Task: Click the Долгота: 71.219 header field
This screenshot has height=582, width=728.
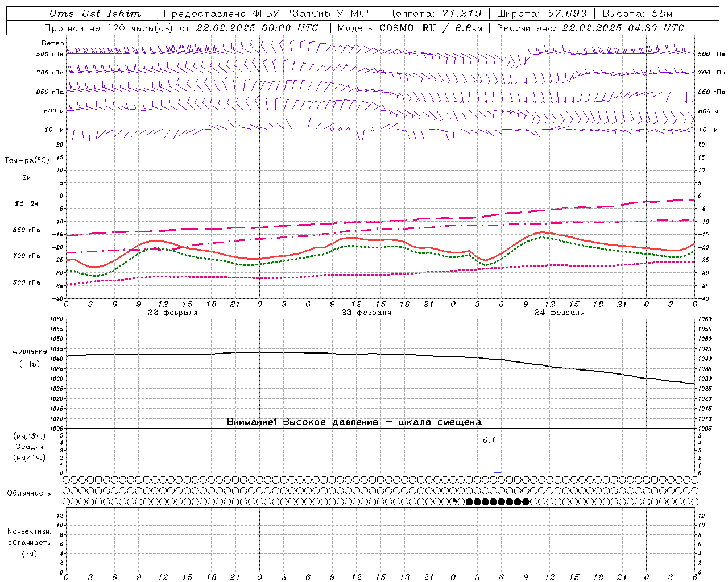Action: 434,14
